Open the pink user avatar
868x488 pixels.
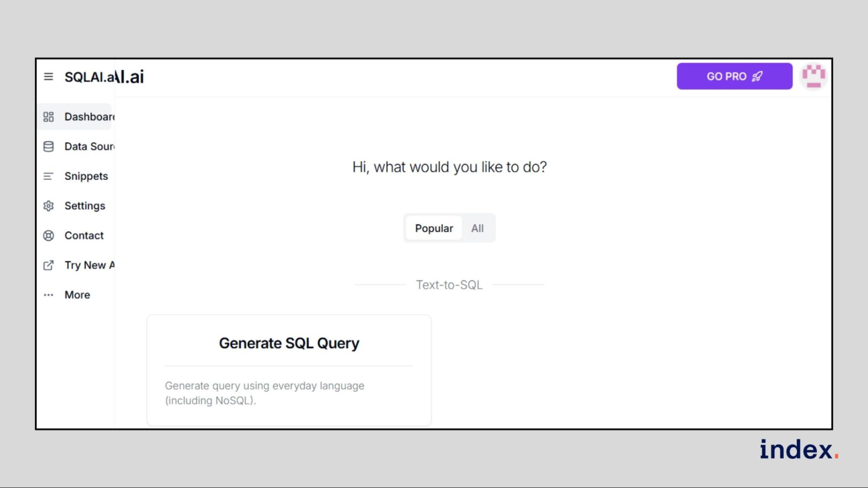pos(813,76)
